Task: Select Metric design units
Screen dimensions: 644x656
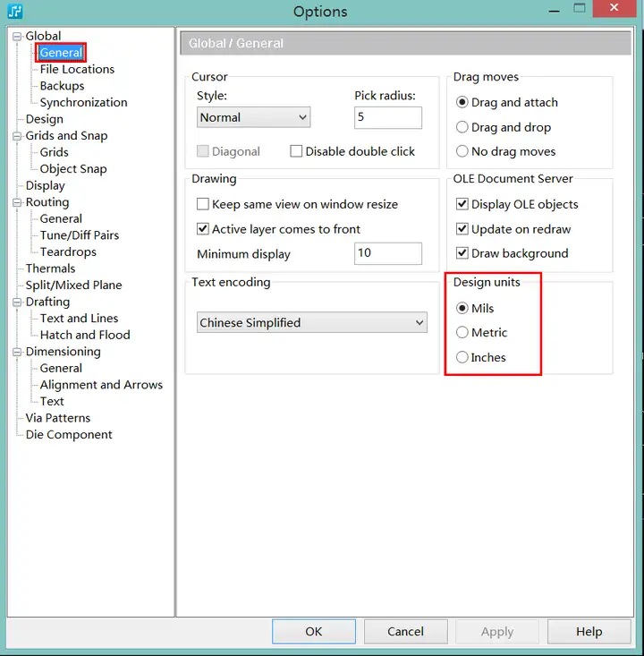Action: coord(462,333)
